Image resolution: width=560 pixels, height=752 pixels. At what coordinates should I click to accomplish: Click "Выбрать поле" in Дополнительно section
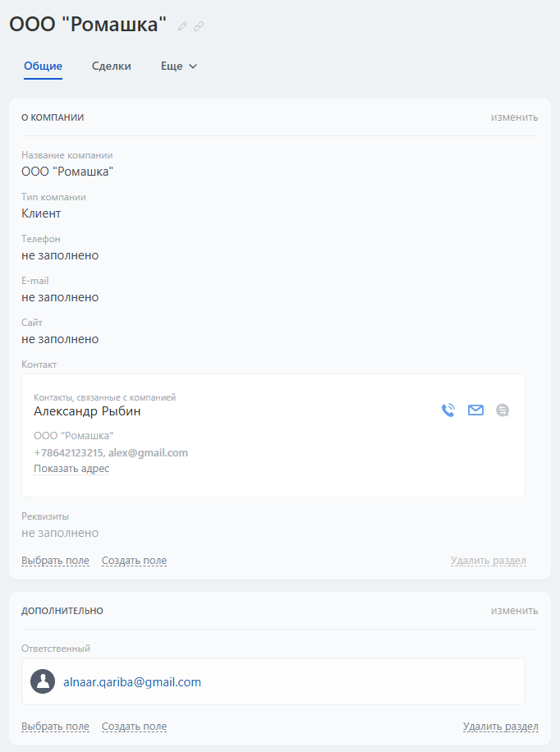(55, 727)
